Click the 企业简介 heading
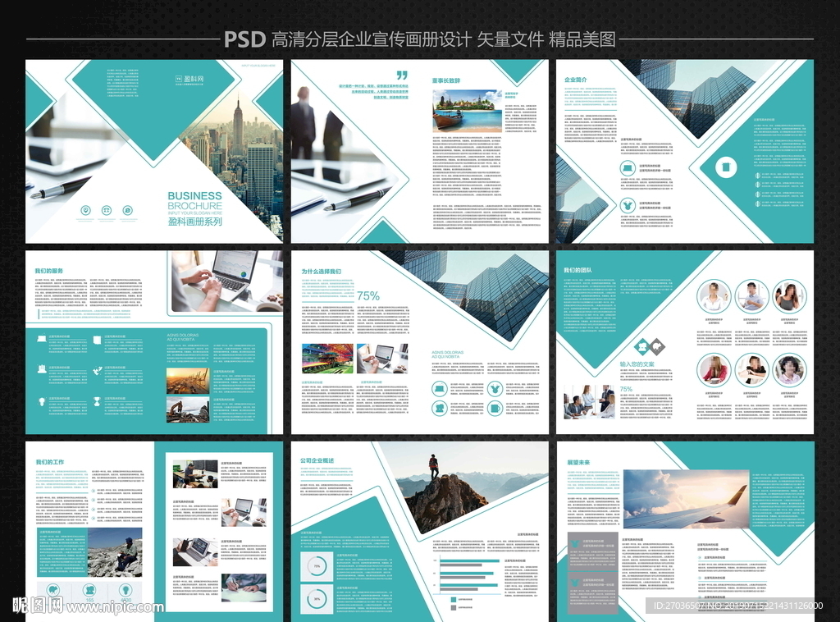 pyautogui.click(x=575, y=80)
